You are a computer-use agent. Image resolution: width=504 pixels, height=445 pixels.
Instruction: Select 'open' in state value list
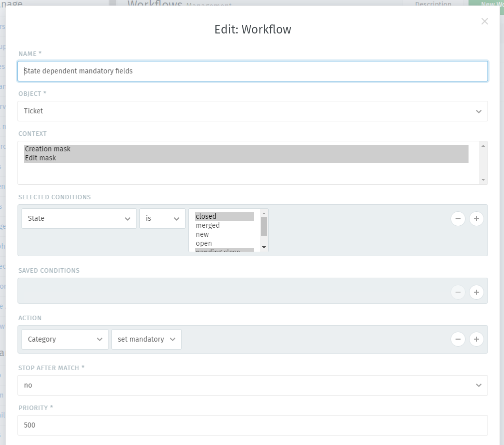click(x=224, y=244)
